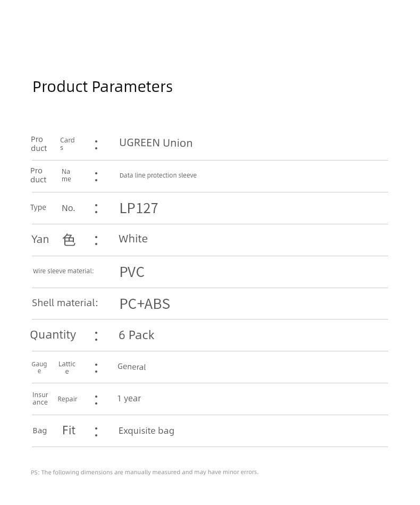Click the White color value

point(133,239)
